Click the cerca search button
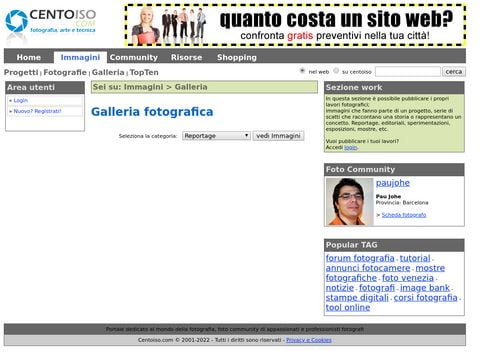 click(454, 71)
